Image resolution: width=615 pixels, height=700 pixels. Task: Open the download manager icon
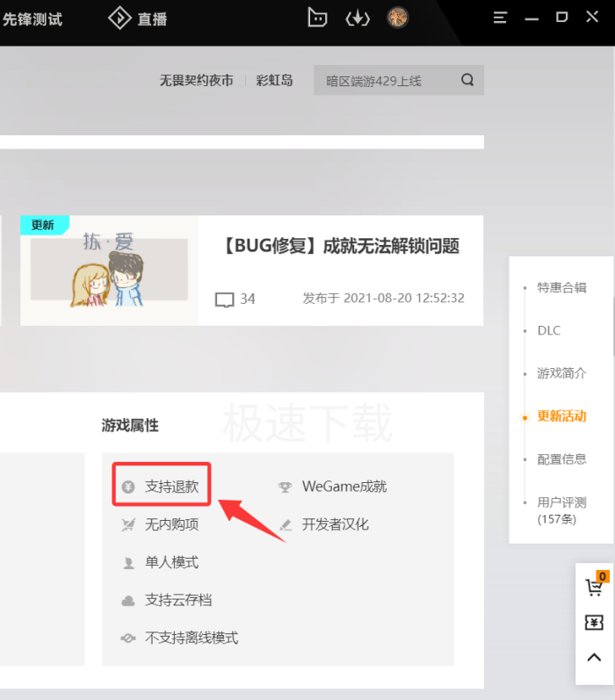coord(358,18)
